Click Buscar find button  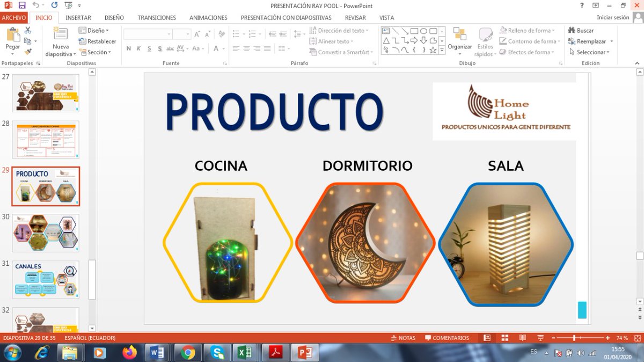581,31
